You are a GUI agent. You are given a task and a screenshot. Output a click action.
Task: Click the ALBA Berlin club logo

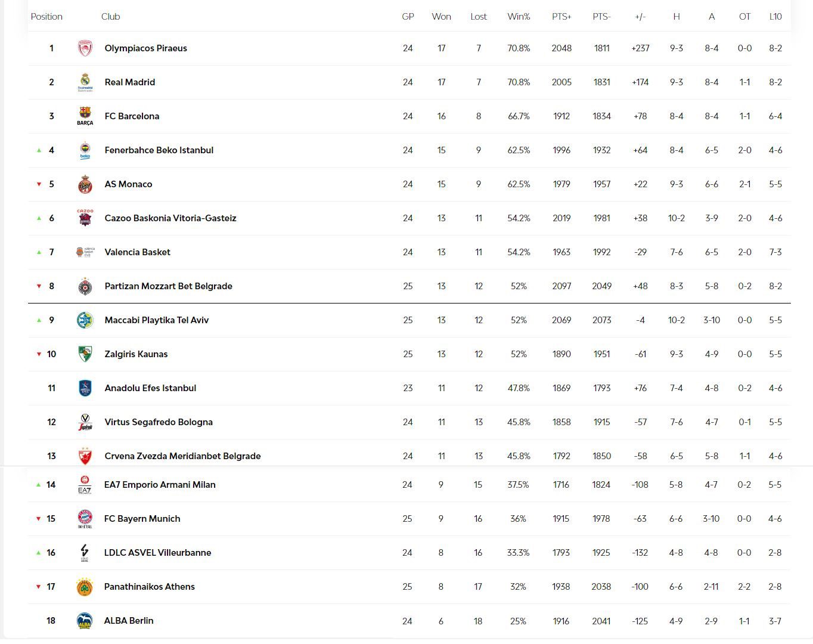click(x=85, y=621)
